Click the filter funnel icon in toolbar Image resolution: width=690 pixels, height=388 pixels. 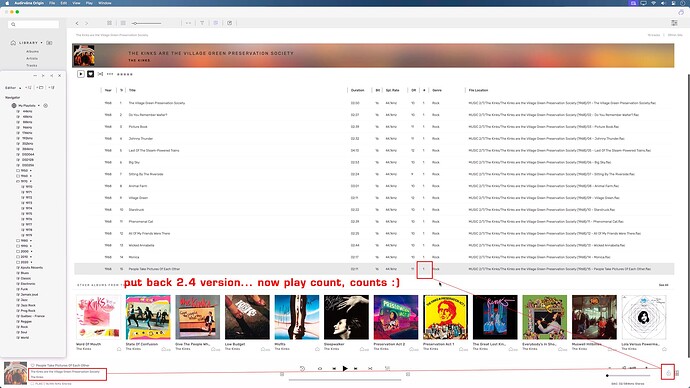[202, 23]
